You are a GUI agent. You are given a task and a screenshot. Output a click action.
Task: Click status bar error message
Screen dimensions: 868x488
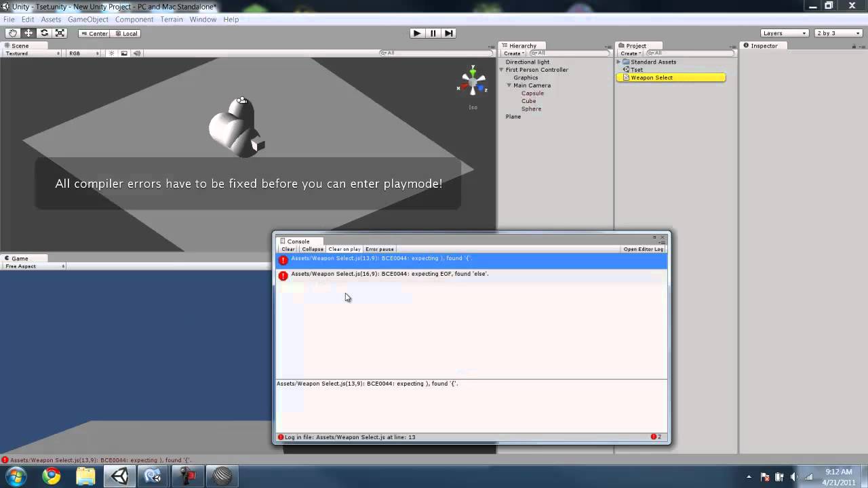tap(100, 460)
